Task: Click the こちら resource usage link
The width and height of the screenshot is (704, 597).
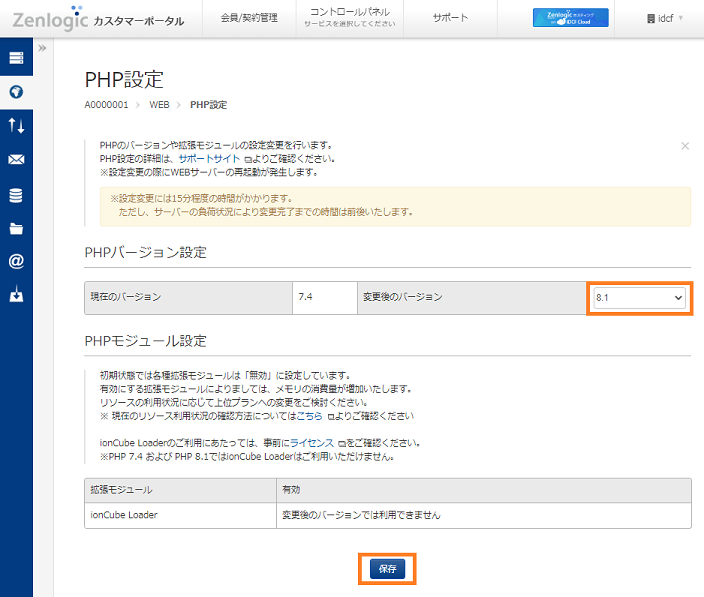Action: point(309,415)
